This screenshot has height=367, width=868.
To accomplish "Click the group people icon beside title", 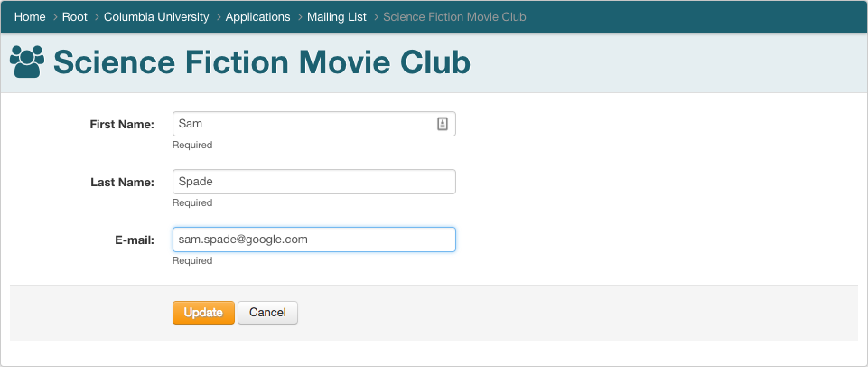I will [x=27, y=61].
